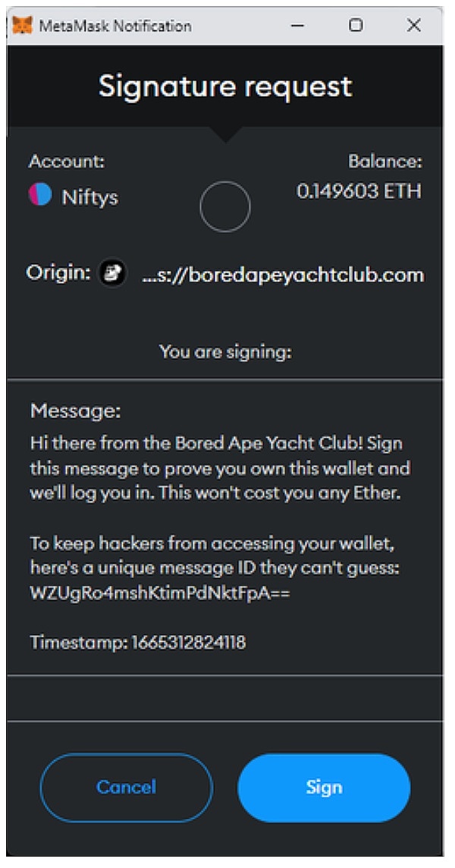Click the Niftys account avatar icon
This screenshot has height=868, width=455.
pyautogui.click(x=40, y=196)
